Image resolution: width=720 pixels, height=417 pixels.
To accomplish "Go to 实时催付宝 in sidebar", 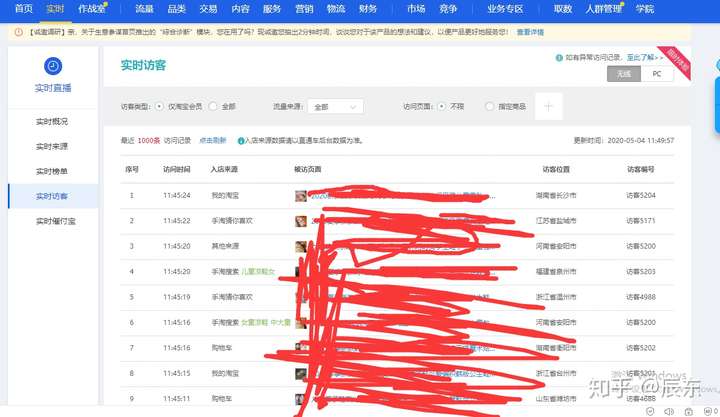I will coord(56,221).
